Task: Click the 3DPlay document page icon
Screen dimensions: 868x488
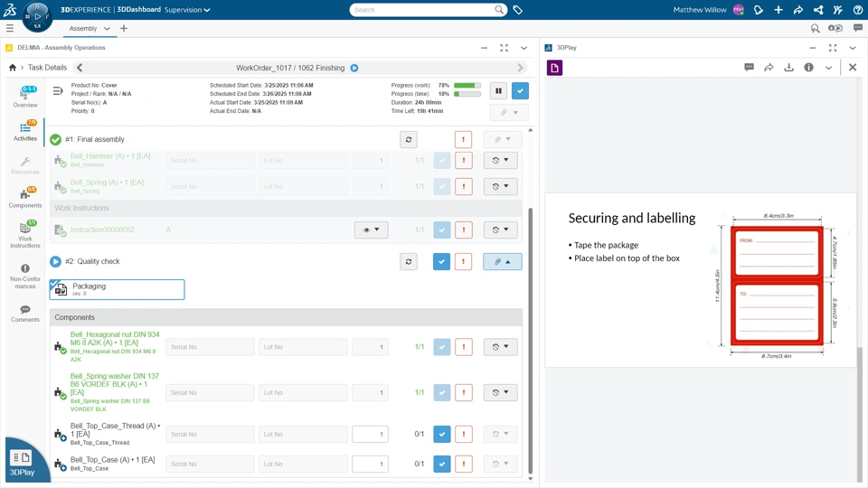Action: 554,68
